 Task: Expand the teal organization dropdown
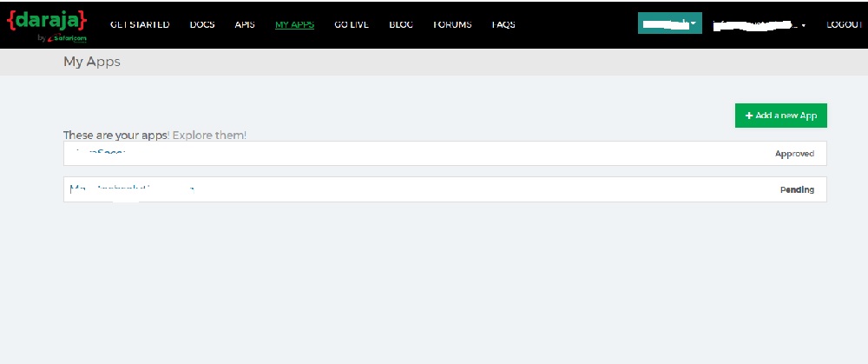tap(670, 23)
